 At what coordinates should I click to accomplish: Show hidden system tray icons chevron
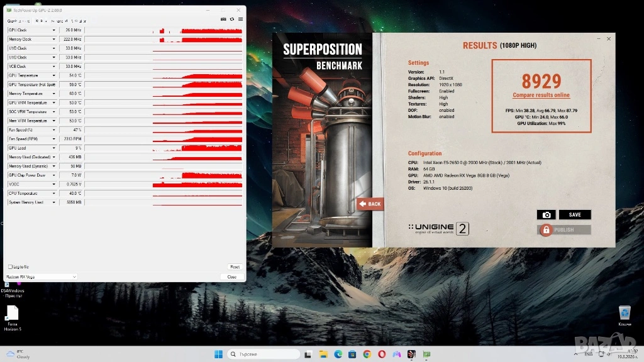575,354
